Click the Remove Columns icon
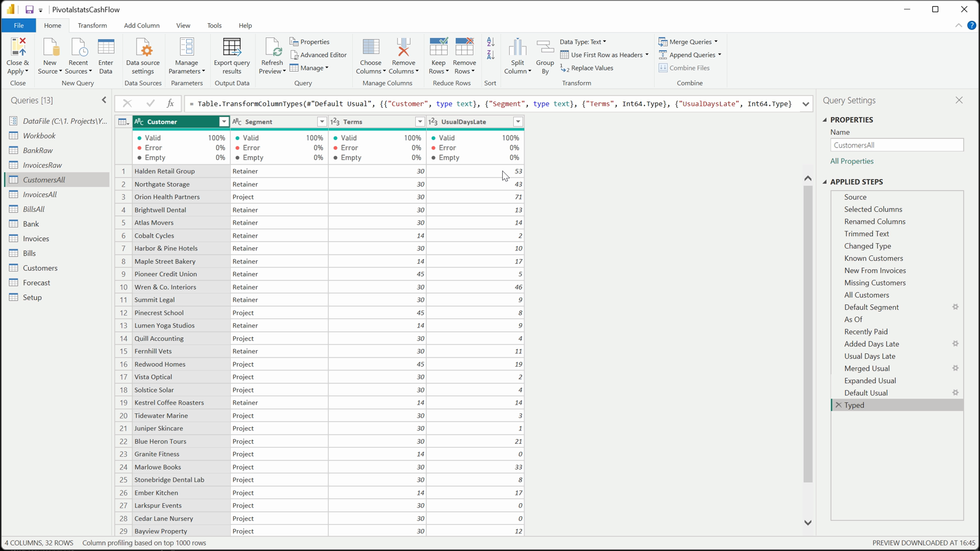Image resolution: width=980 pixels, height=551 pixels. (x=404, y=47)
